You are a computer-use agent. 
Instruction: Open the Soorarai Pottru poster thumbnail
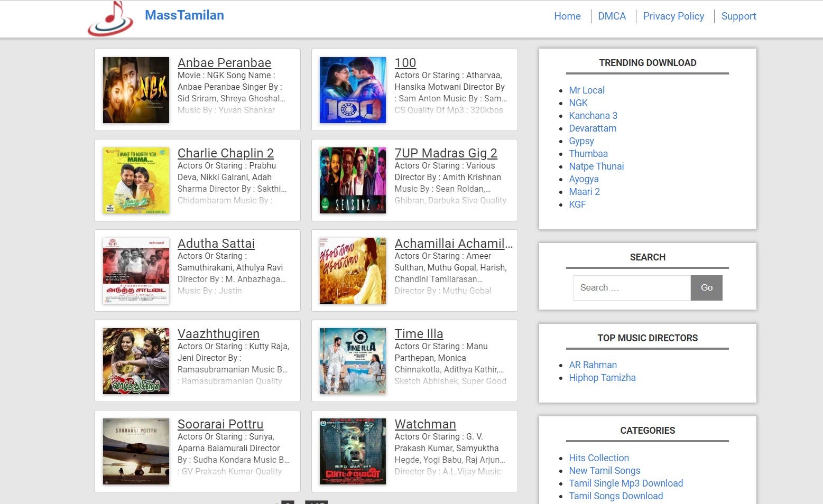click(136, 452)
